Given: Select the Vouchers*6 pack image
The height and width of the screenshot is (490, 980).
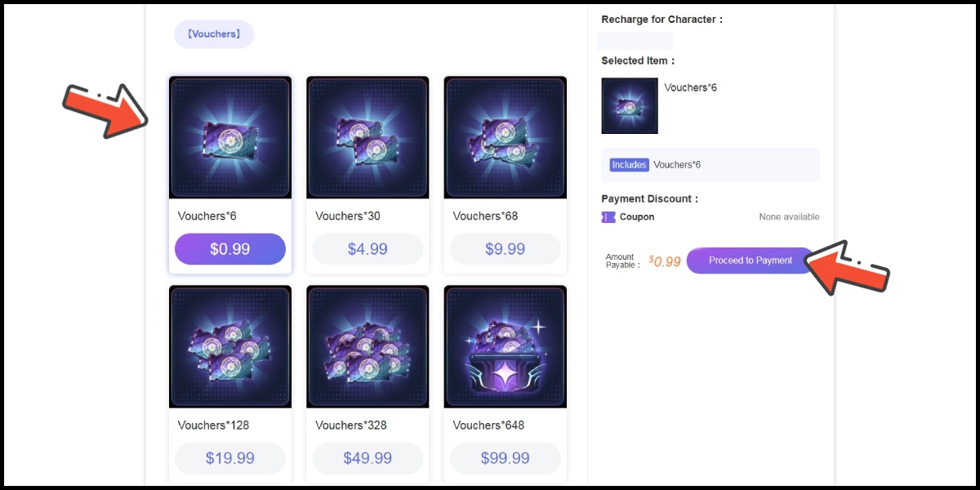Looking at the screenshot, I should pos(230,137).
